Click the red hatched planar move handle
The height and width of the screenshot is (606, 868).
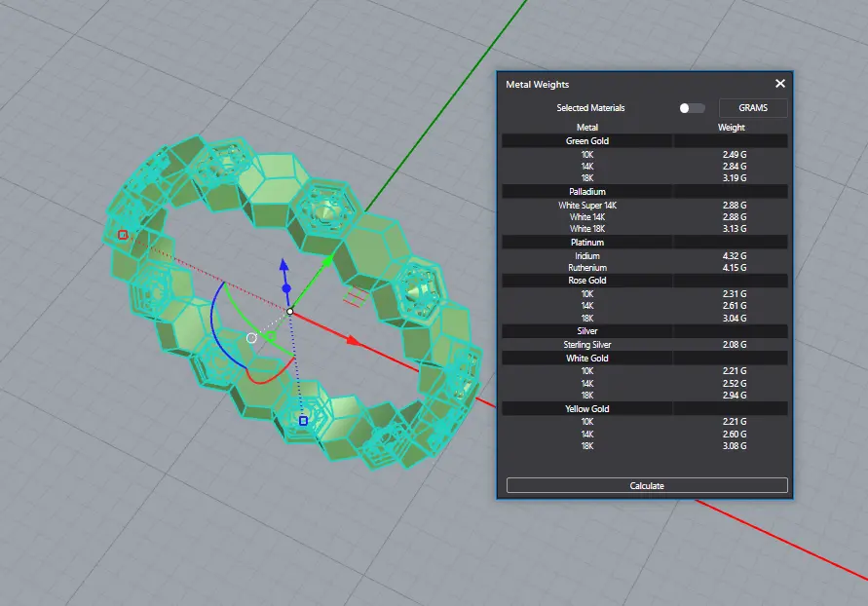[x=355, y=296]
